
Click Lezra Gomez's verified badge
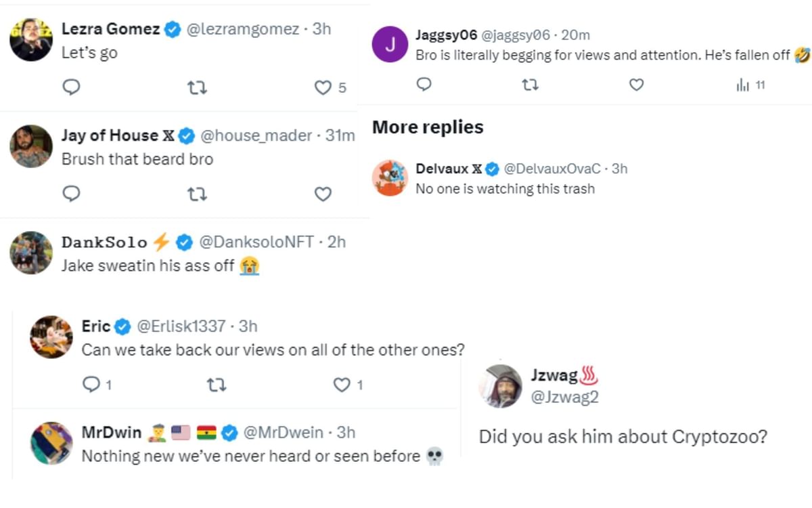click(x=171, y=29)
